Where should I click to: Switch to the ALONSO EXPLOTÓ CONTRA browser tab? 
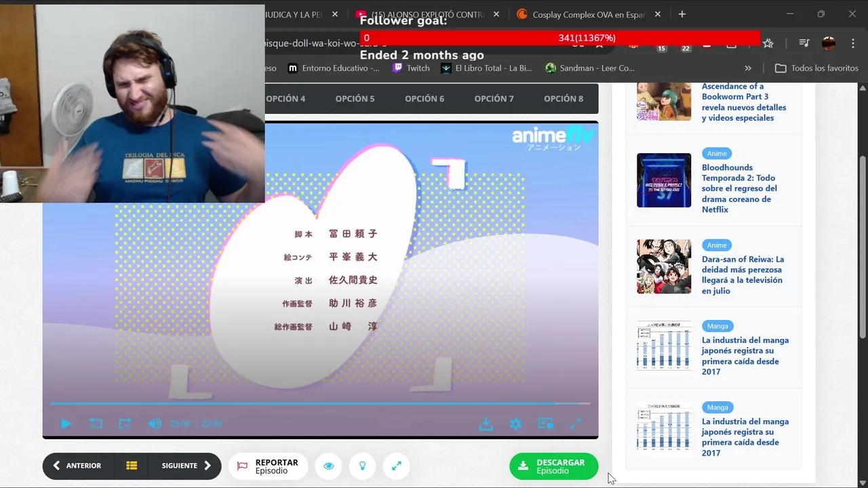click(x=427, y=14)
